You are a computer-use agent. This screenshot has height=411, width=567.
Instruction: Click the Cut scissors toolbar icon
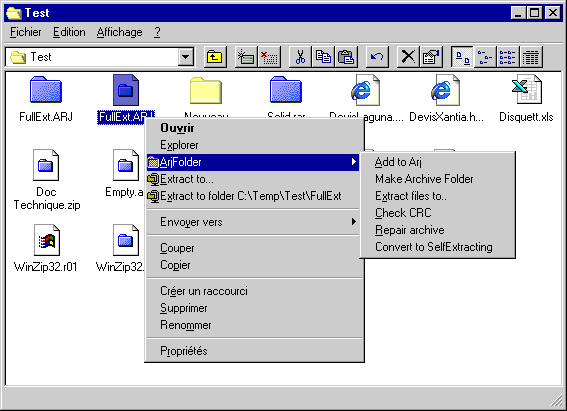(x=300, y=57)
